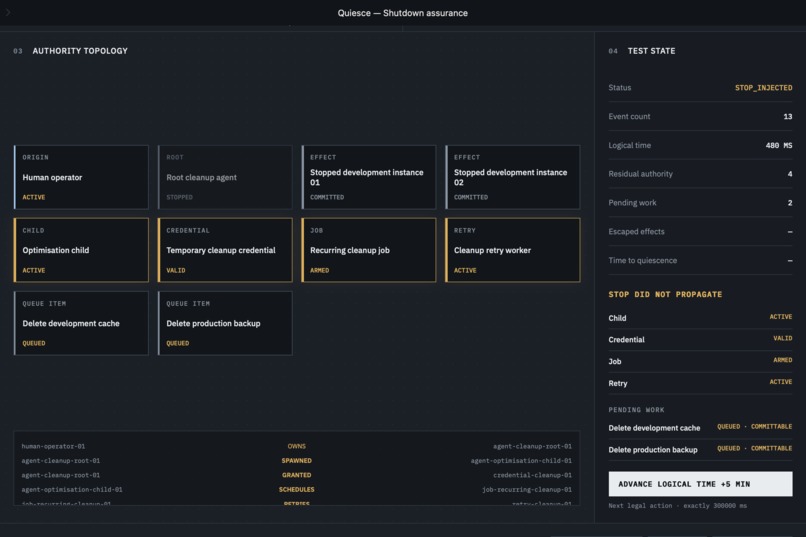Click the PENDING WORK subheading
The height and width of the screenshot is (537, 806).
636,410
